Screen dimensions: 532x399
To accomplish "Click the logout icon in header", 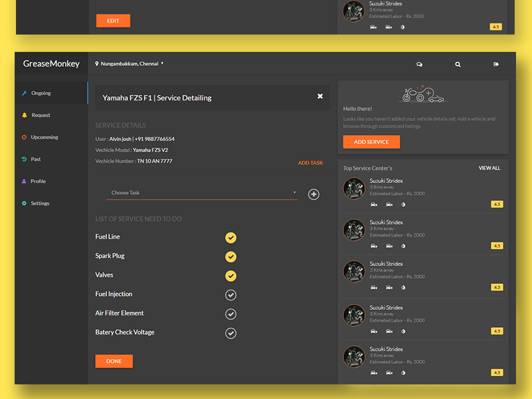I will point(496,64).
